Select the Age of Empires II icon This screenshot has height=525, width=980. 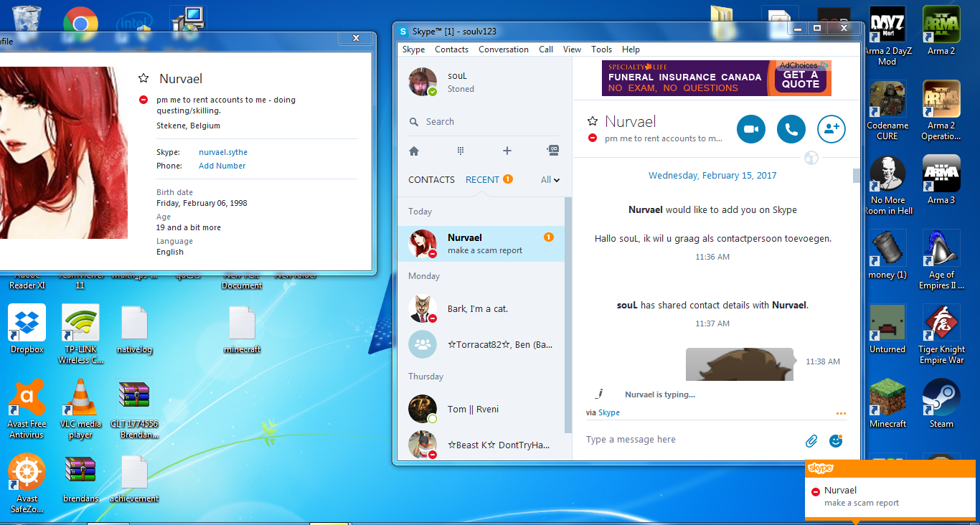coord(941,260)
